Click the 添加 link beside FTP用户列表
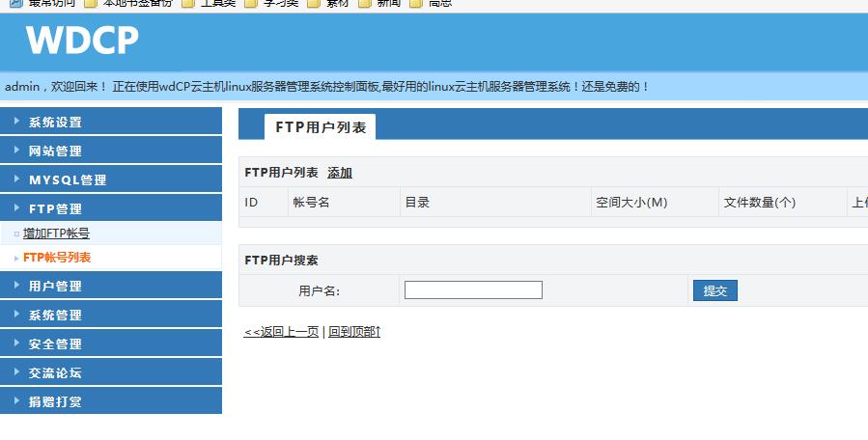 (x=340, y=173)
